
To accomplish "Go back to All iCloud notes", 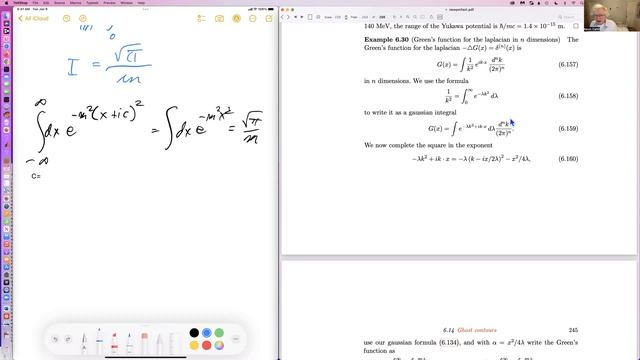I will pos(33,18).
